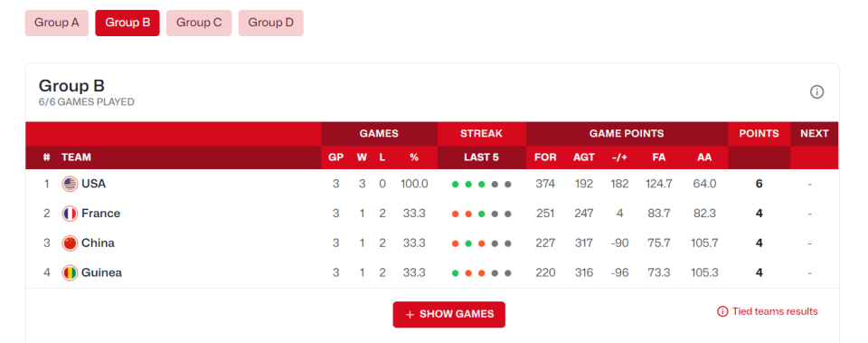The height and width of the screenshot is (343, 868).
Task: Expand the Show Games section
Action: pyautogui.click(x=449, y=314)
